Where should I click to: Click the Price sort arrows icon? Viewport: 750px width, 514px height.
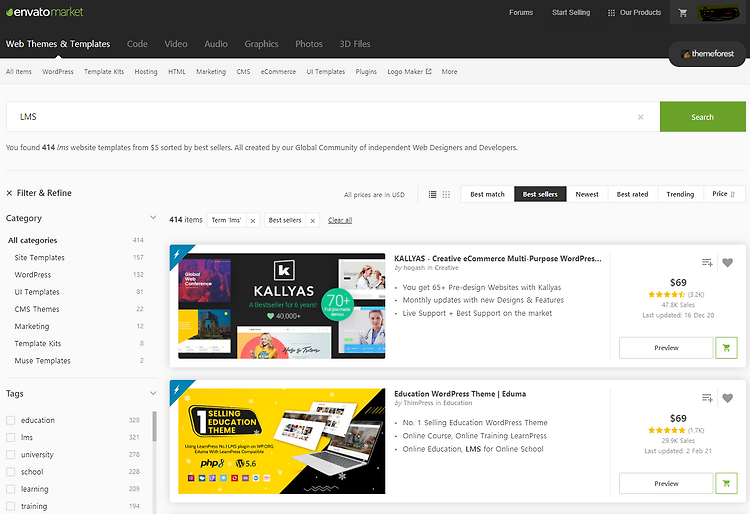coord(733,194)
